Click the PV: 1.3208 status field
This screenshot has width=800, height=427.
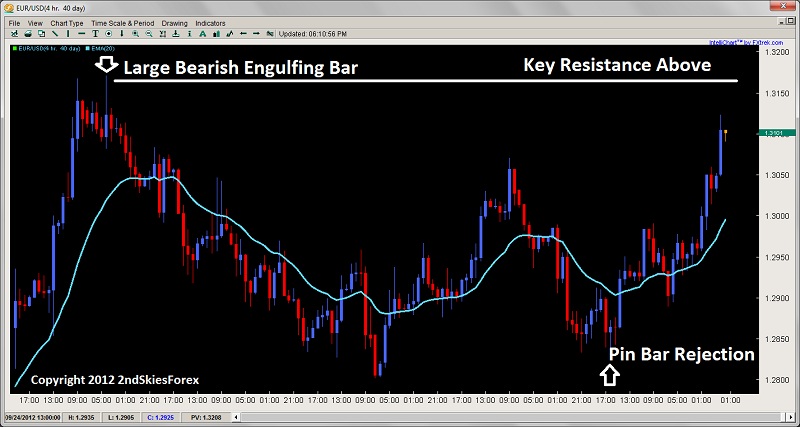pyautogui.click(x=206, y=417)
